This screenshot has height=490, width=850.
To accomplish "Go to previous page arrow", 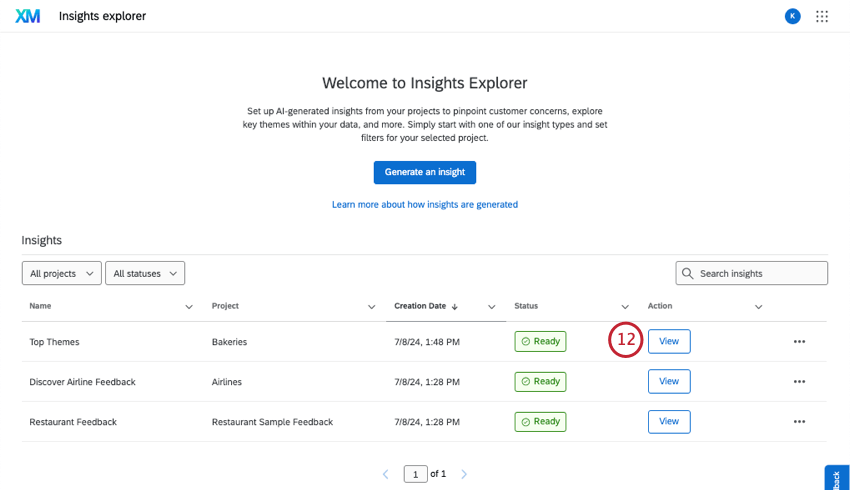I will click(x=386, y=474).
